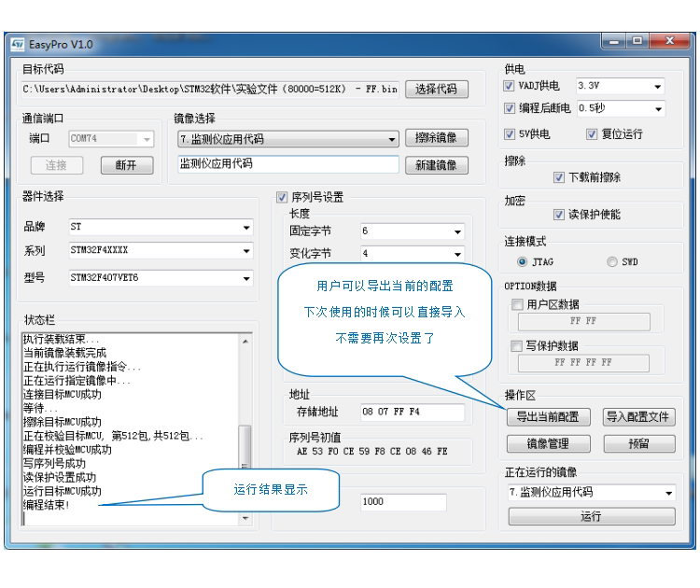Click log line 编程结束!

[47, 505]
